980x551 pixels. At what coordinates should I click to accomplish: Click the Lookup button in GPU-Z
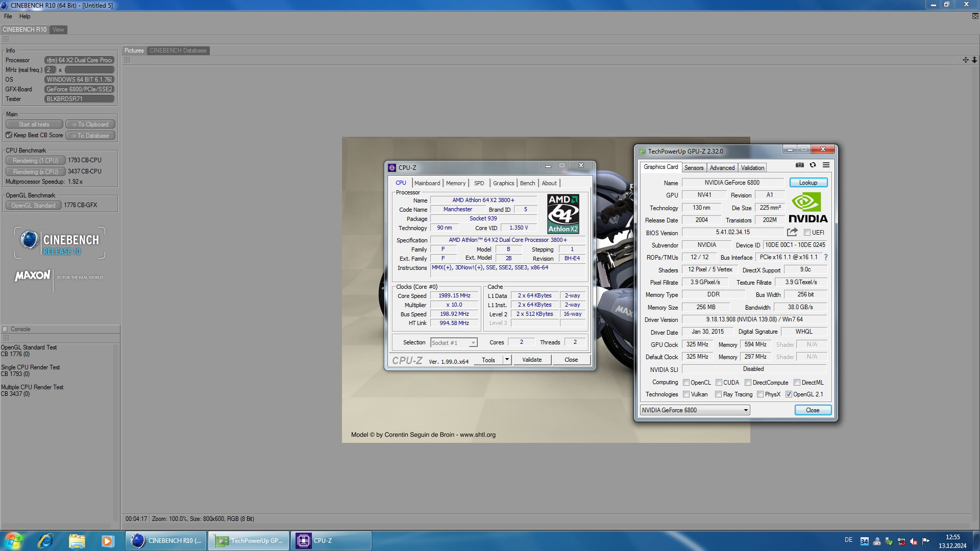[x=808, y=183]
